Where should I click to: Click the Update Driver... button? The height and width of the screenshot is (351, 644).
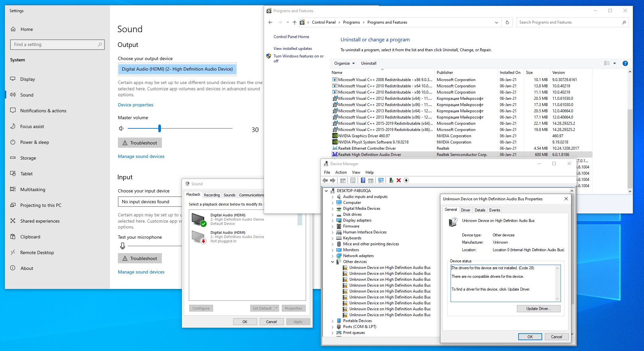point(539,309)
